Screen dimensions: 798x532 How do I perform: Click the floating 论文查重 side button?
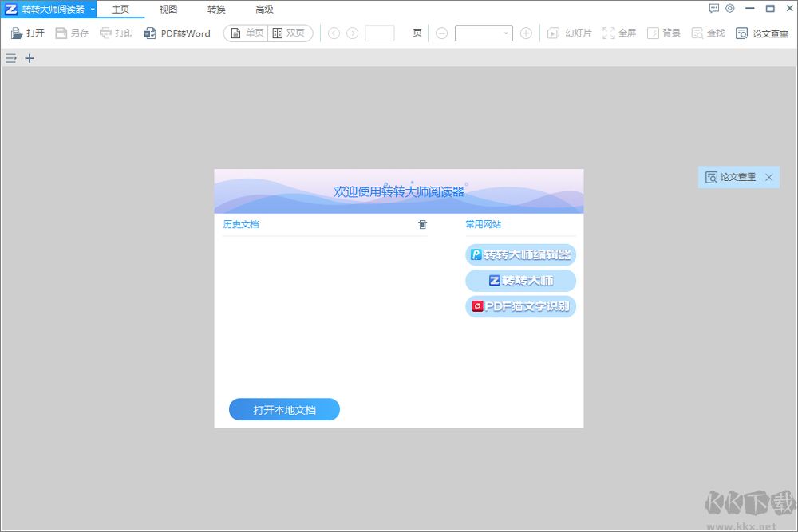[730, 178]
